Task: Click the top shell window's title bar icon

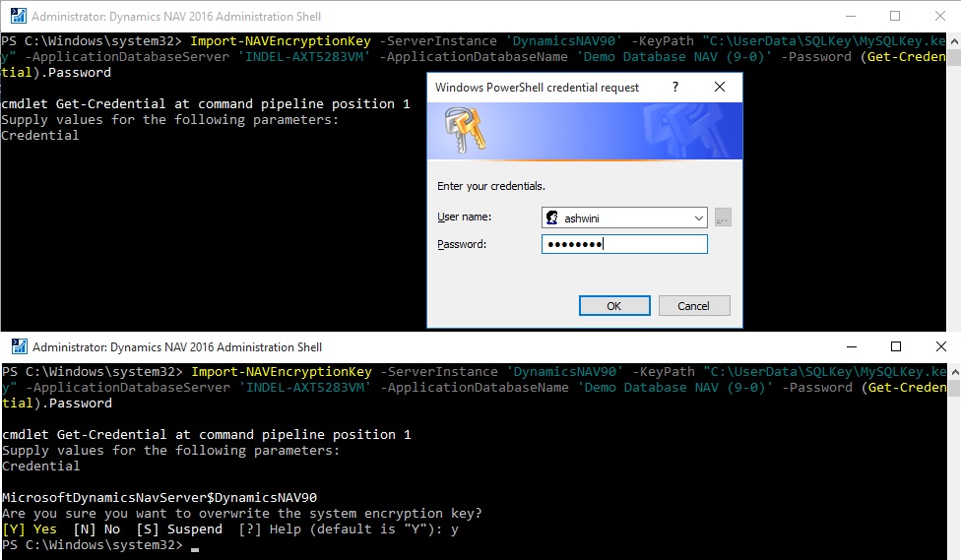Action: tap(19, 16)
